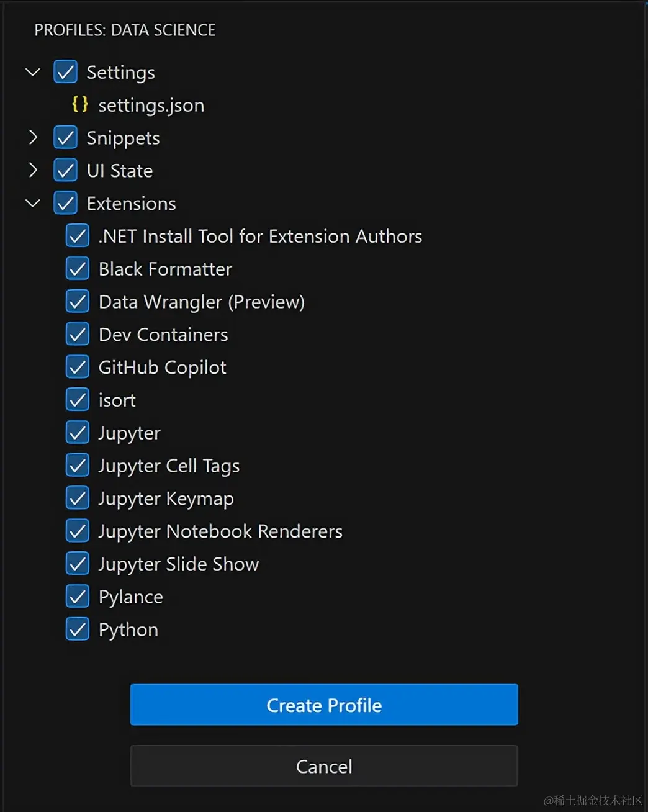The width and height of the screenshot is (648, 812).
Task: Click the Create Profile button
Action: tap(324, 705)
